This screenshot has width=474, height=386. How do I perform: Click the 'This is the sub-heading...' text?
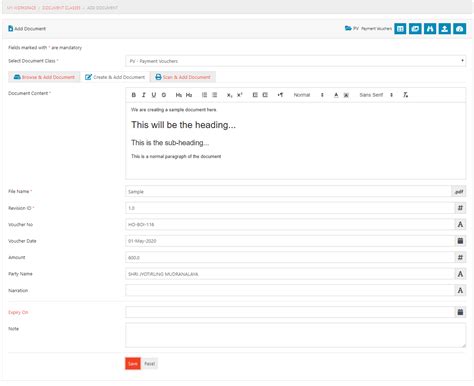pyautogui.click(x=170, y=143)
